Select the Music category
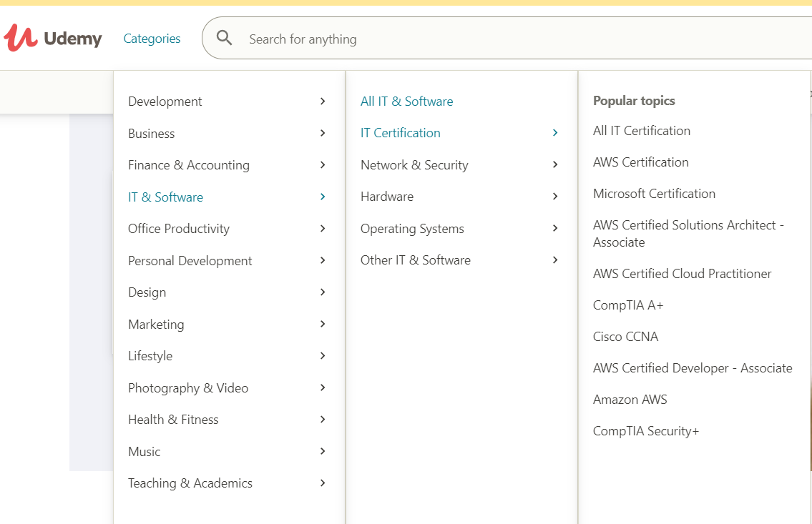Screen dimensions: 812x524 (x=144, y=452)
